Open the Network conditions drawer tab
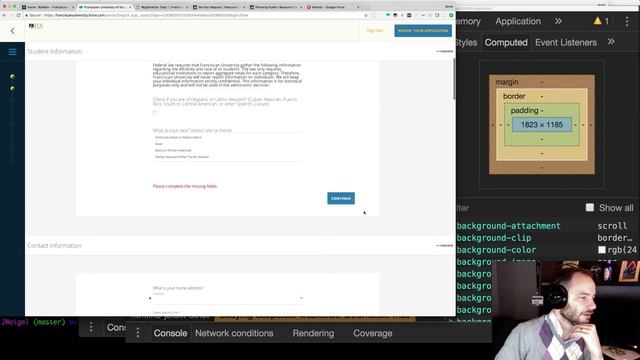This screenshot has width=640, height=360. (234, 333)
